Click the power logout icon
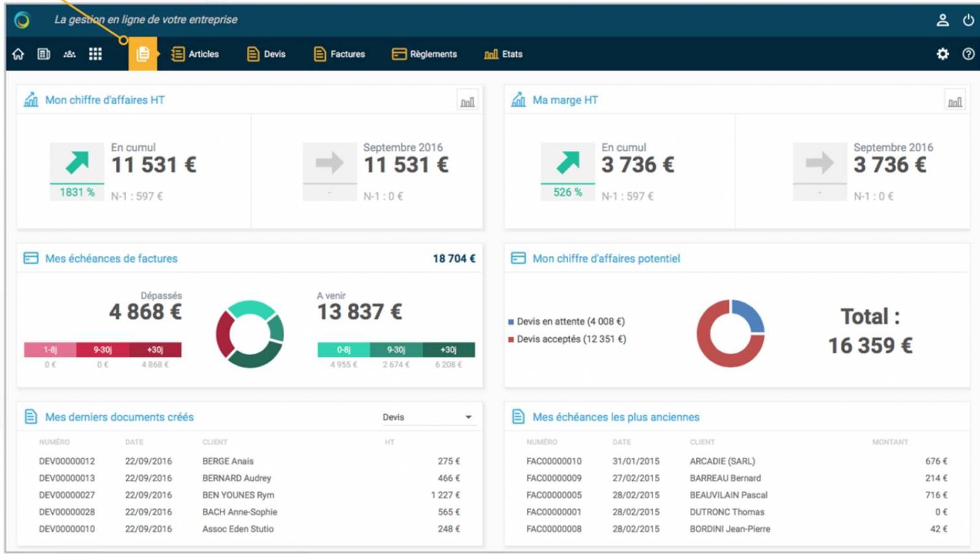980x554 pixels. pos(968,20)
